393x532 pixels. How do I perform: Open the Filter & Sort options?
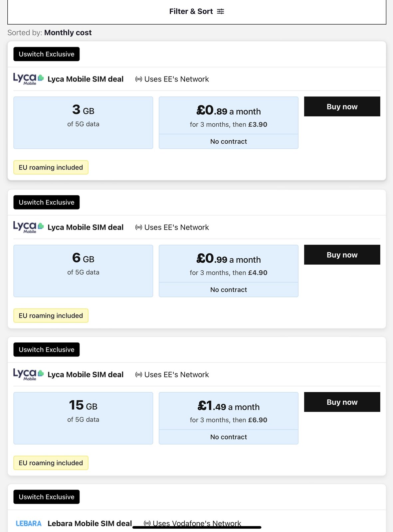click(196, 12)
